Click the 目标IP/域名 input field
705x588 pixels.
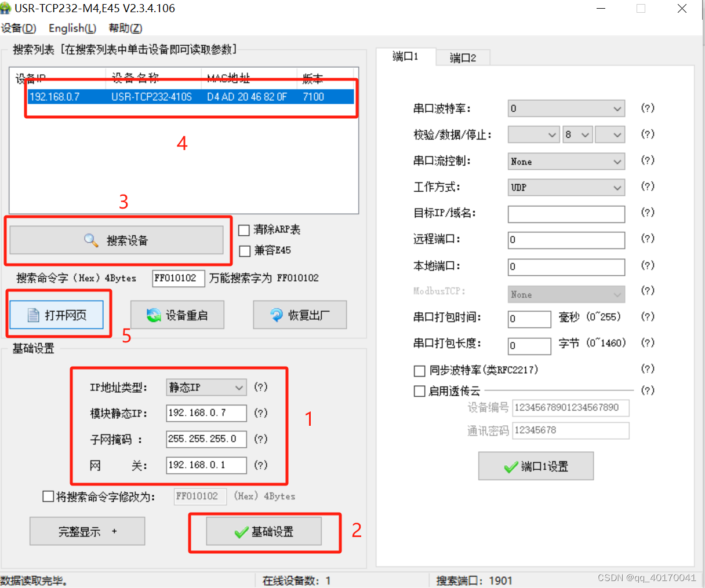tap(566, 214)
